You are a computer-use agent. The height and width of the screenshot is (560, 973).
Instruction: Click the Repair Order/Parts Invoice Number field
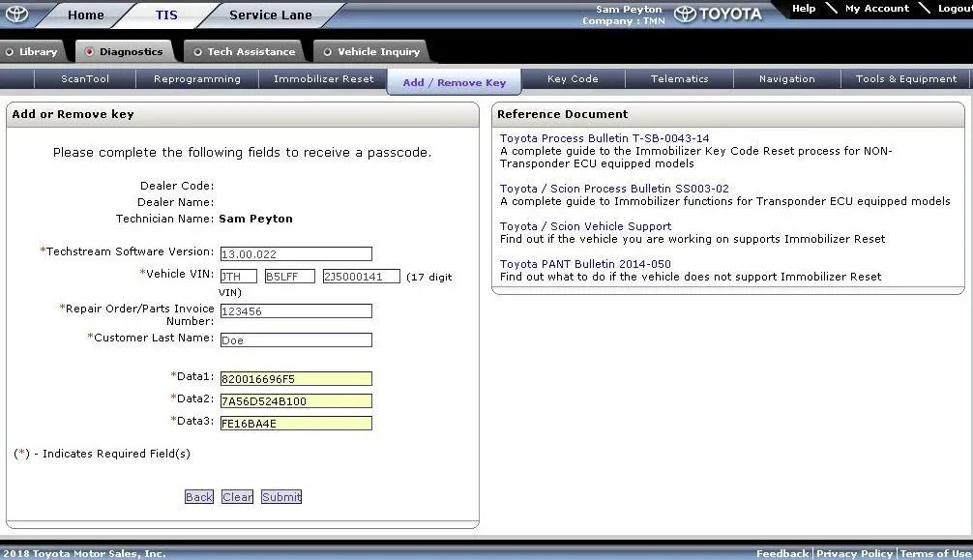tap(296, 311)
